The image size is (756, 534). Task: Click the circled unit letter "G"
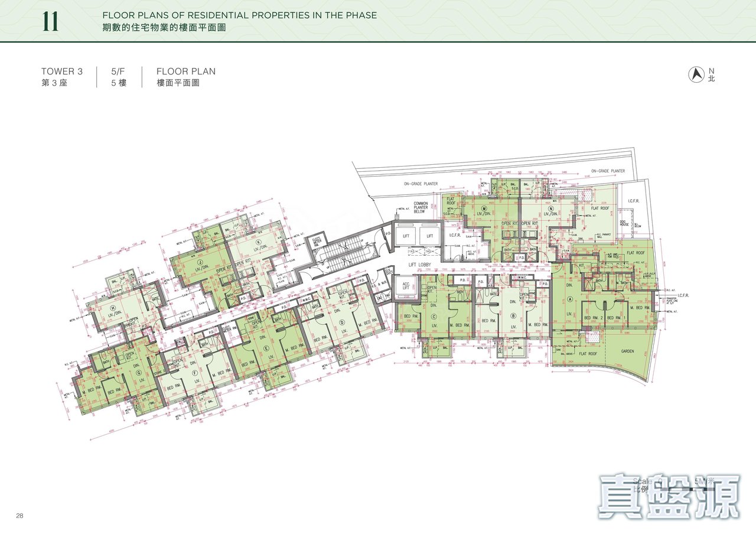(x=139, y=372)
